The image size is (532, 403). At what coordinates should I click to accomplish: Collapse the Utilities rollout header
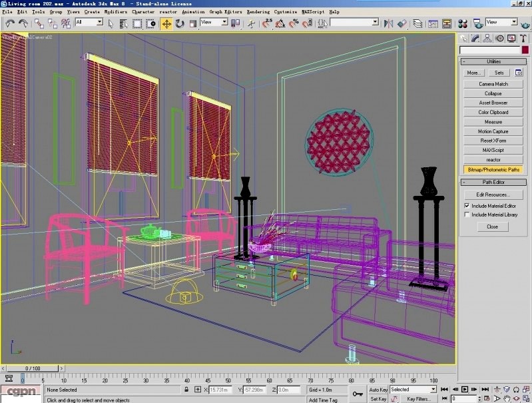coord(493,61)
